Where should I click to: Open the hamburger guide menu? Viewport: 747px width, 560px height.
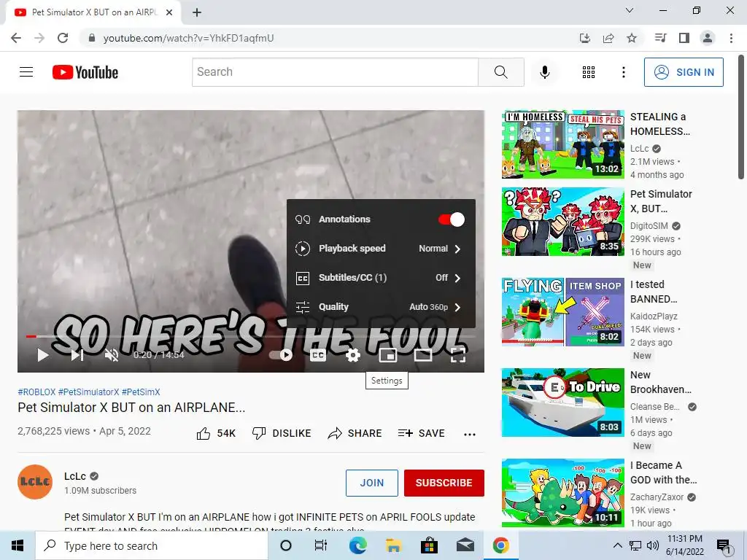[26, 72]
